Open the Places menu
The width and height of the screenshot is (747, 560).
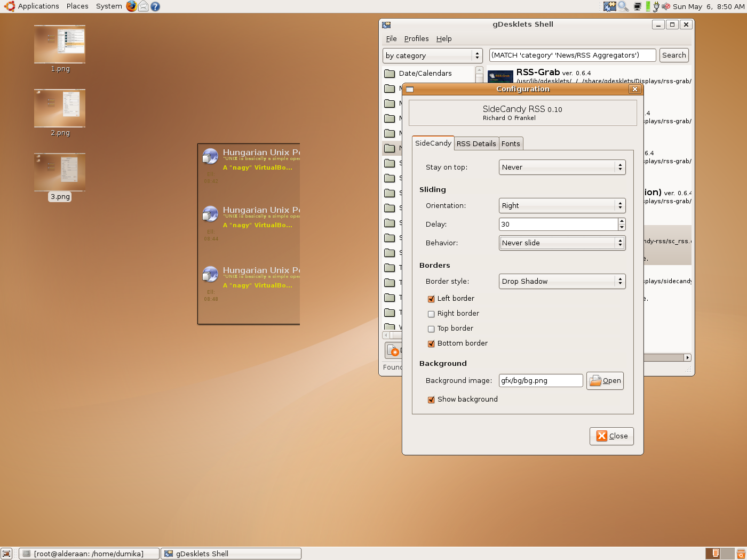77,6
